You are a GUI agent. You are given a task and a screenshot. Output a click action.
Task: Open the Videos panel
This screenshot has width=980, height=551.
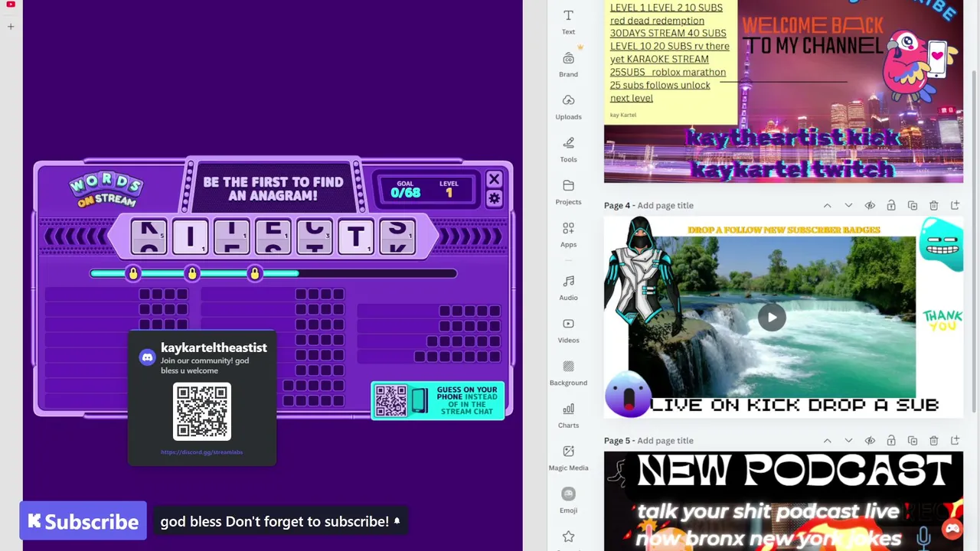point(568,331)
